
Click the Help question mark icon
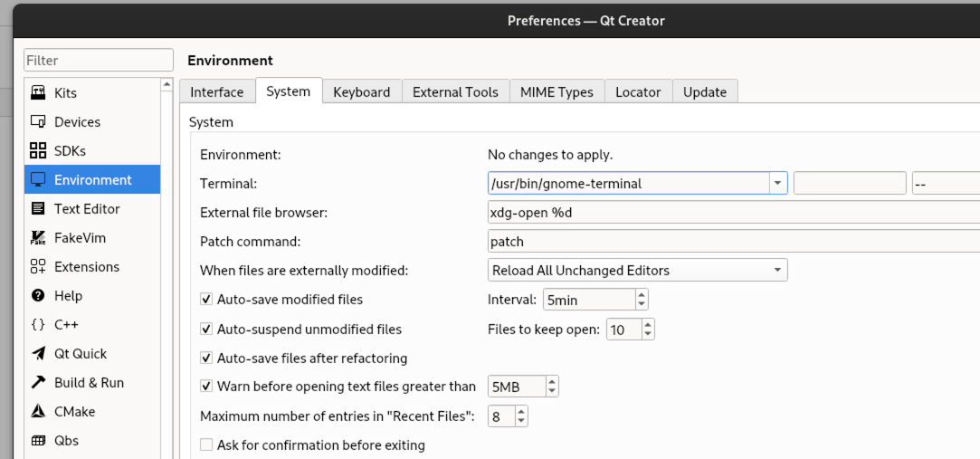click(x=38, y=296)
